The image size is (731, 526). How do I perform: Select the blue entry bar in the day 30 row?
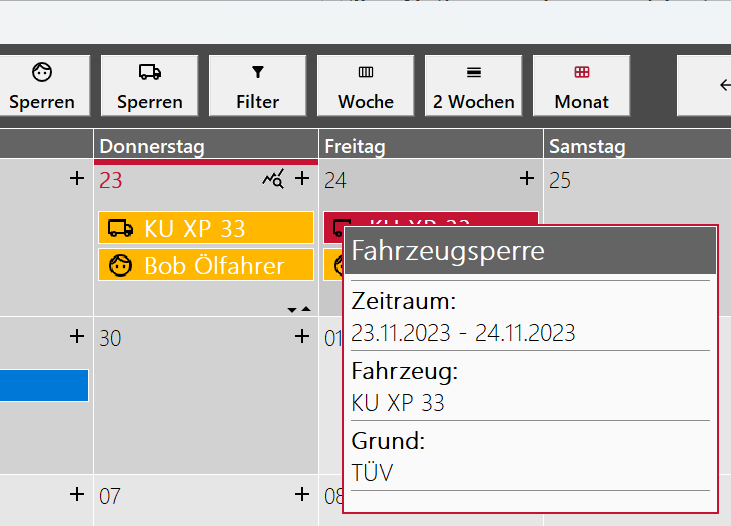[x=44, y=385]
